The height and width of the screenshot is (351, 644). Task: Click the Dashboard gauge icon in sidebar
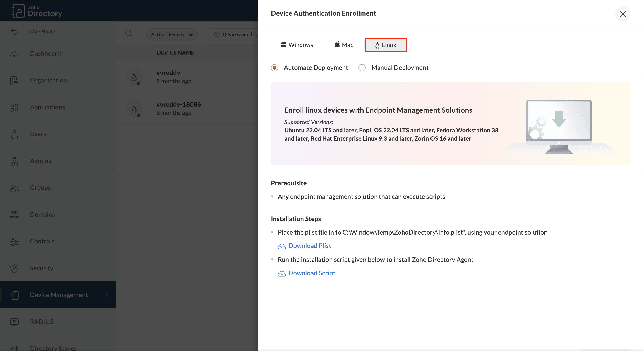coord(14,54)
